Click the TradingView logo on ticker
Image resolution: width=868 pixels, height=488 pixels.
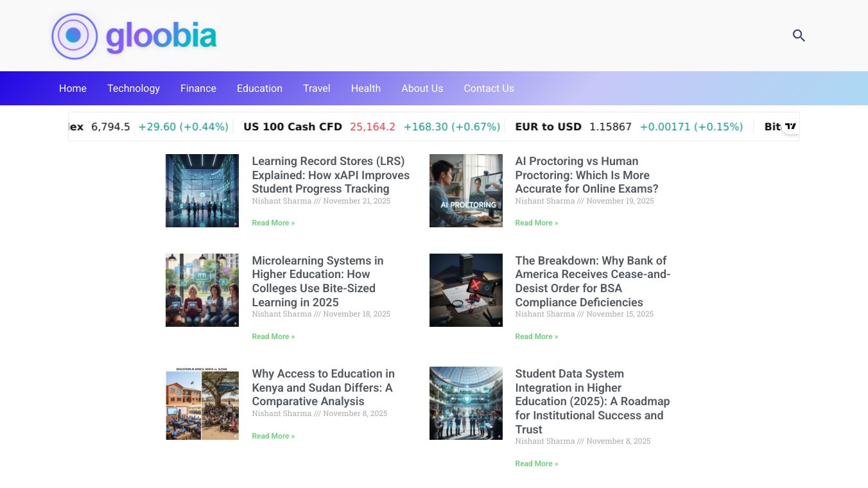pyautogui.click(x=791, y=126)
